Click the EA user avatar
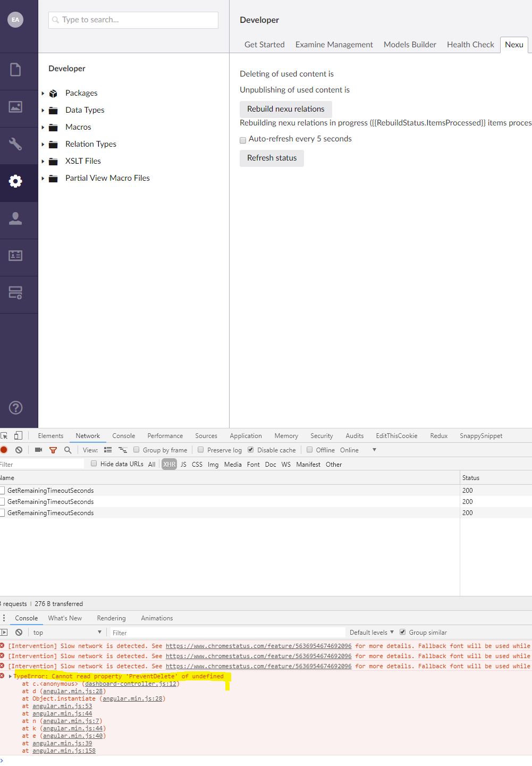 click(x=15, y=20)
